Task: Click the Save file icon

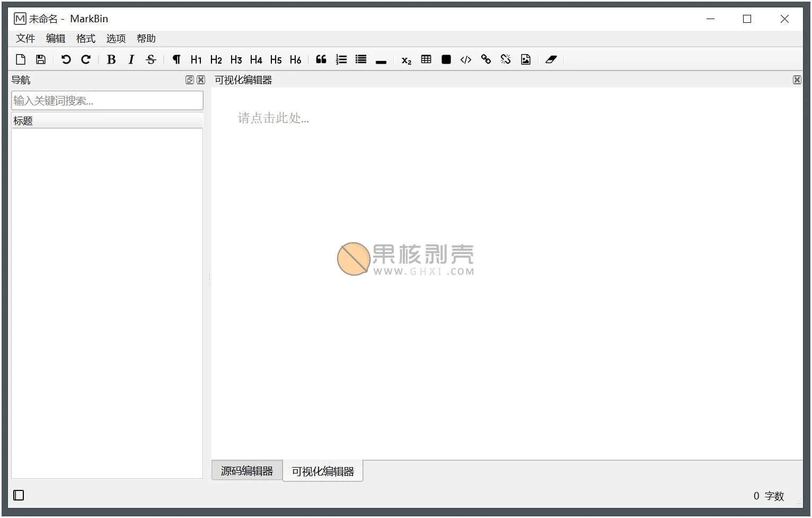Action: 41,59
